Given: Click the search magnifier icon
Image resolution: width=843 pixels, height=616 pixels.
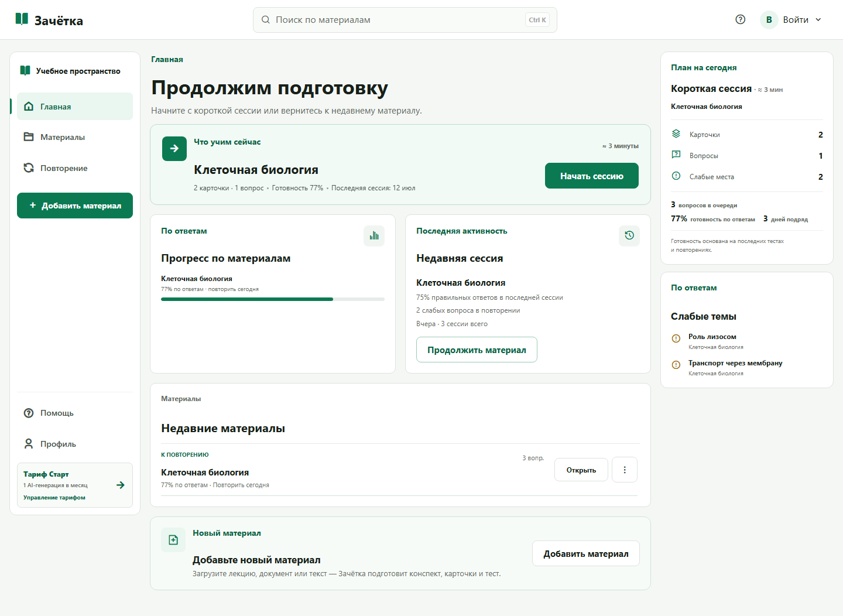Looking at the screenshot, I should pos(266,20).
